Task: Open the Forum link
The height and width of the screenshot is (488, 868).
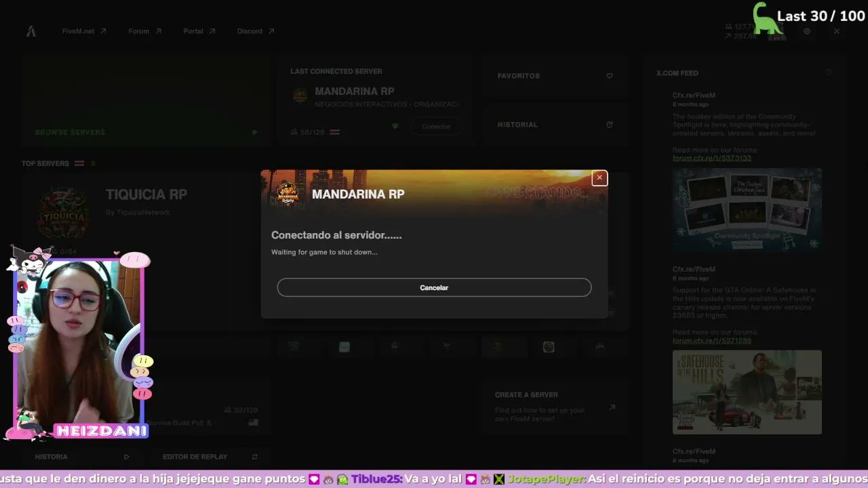Action: coord(145,31)
